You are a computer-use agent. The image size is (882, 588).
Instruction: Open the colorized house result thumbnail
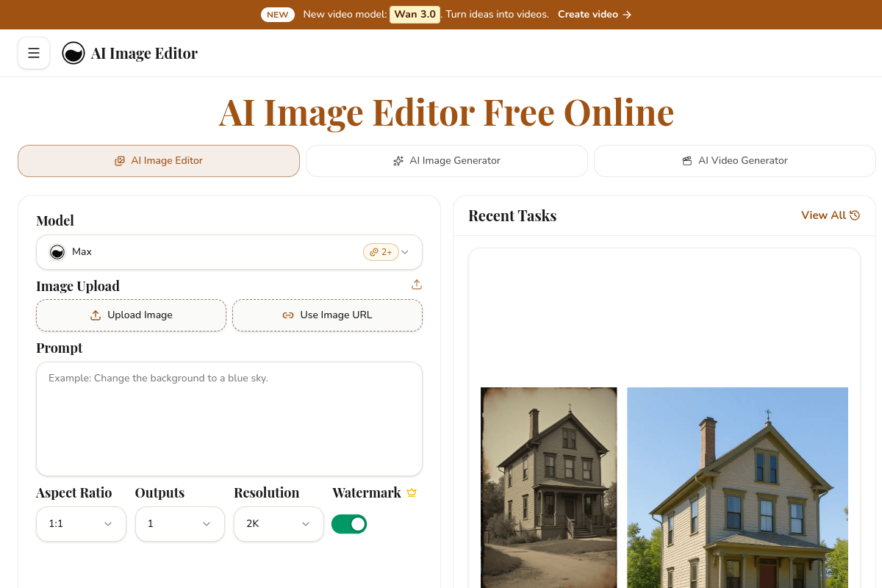tap(737, 487)
